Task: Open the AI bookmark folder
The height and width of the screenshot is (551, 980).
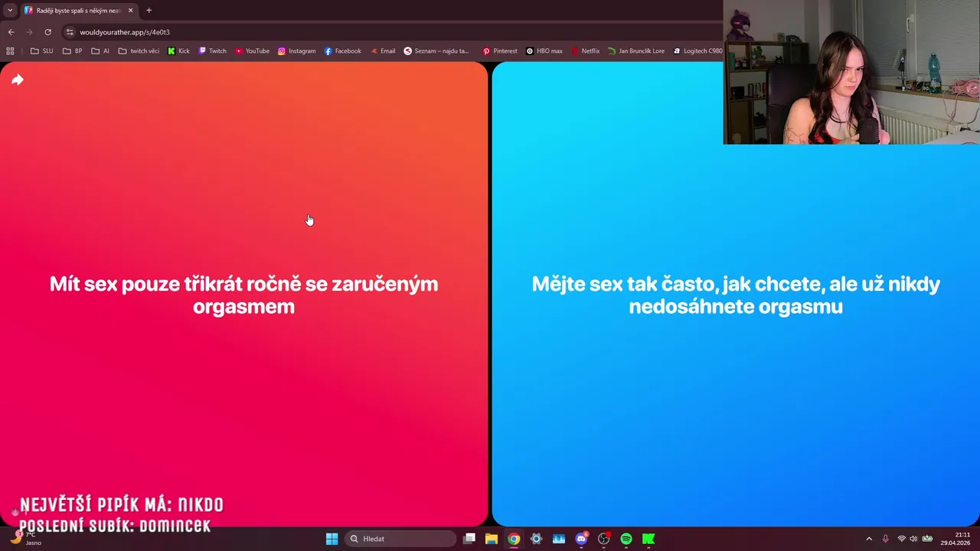Action: tap(100, 51)
